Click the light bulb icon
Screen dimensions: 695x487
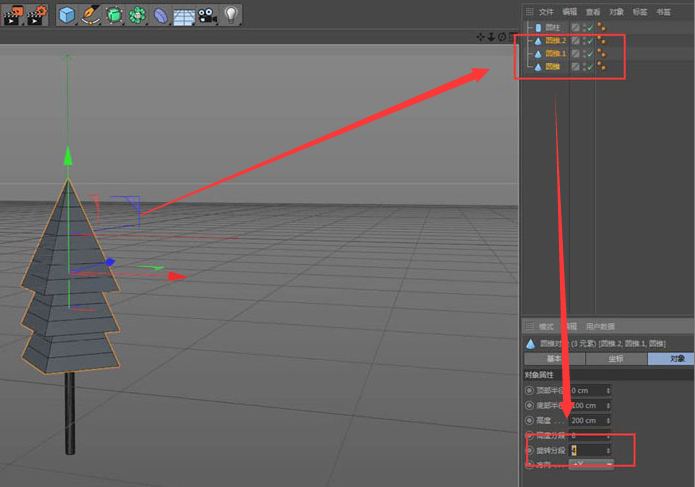tap(231, 14)
